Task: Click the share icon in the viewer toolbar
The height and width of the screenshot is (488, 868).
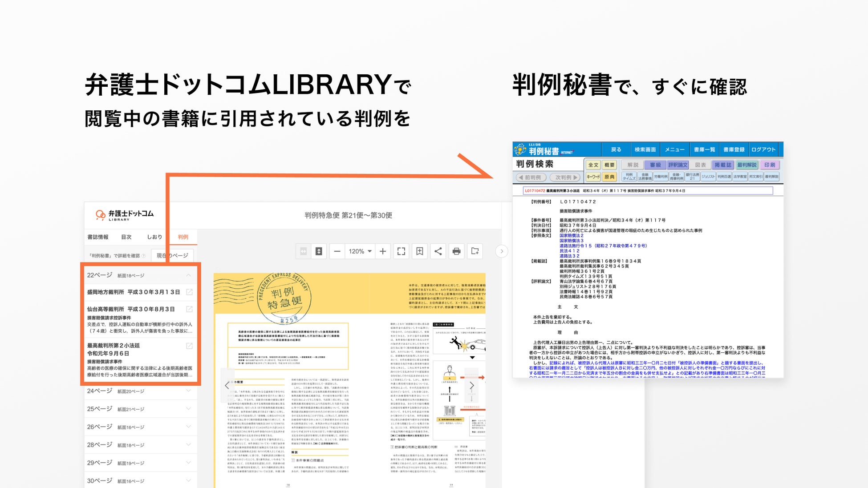Action: [x=438, y=251]
